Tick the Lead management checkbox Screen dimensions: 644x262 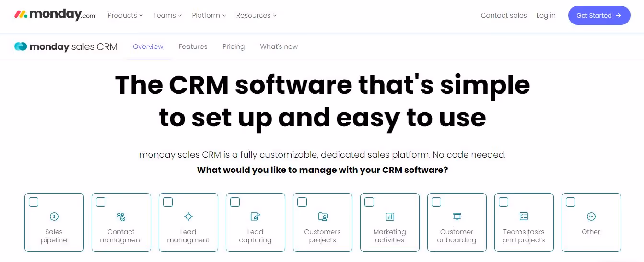click(168, 202)
